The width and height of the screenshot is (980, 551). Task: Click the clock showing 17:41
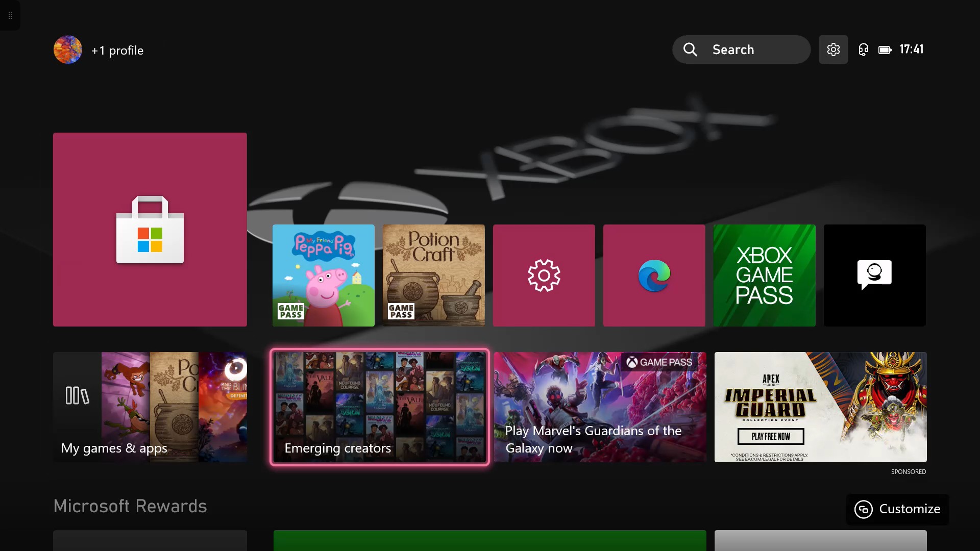tap(912, 49)
